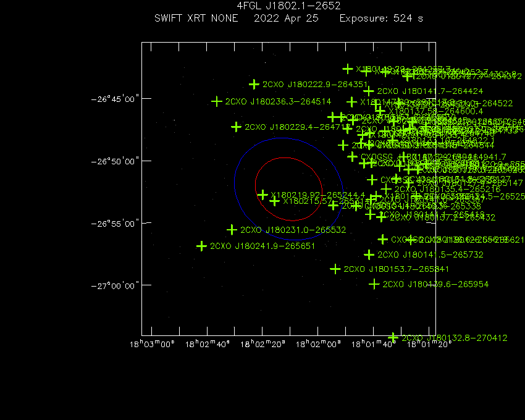The width and height of the screenshot is (525, 420).
Task: Select label 2CXO J180135.4-265216
Action: tap(447, 189)
